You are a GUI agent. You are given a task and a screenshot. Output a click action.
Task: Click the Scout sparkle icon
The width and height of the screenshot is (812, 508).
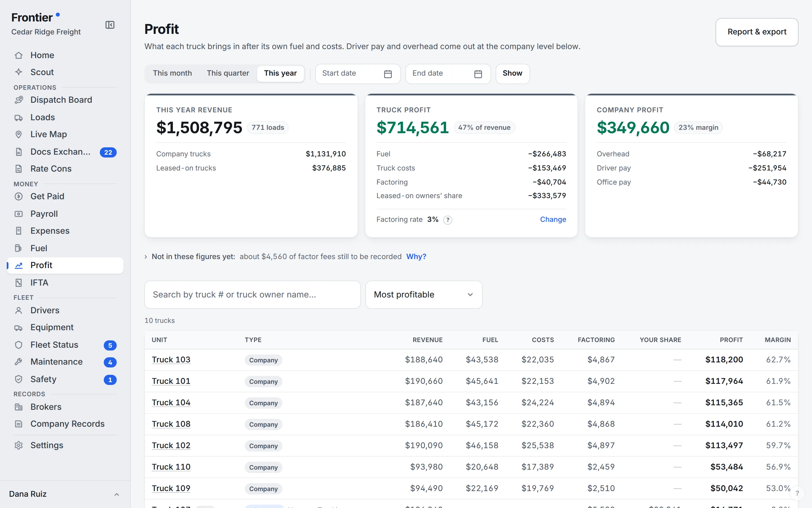[19, 72]
